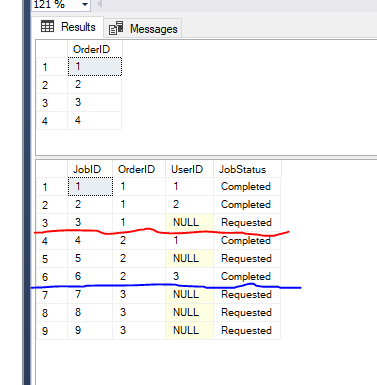Select the JobID 4 cell
Screen dimensions: 377x385
tap(90, 240)
